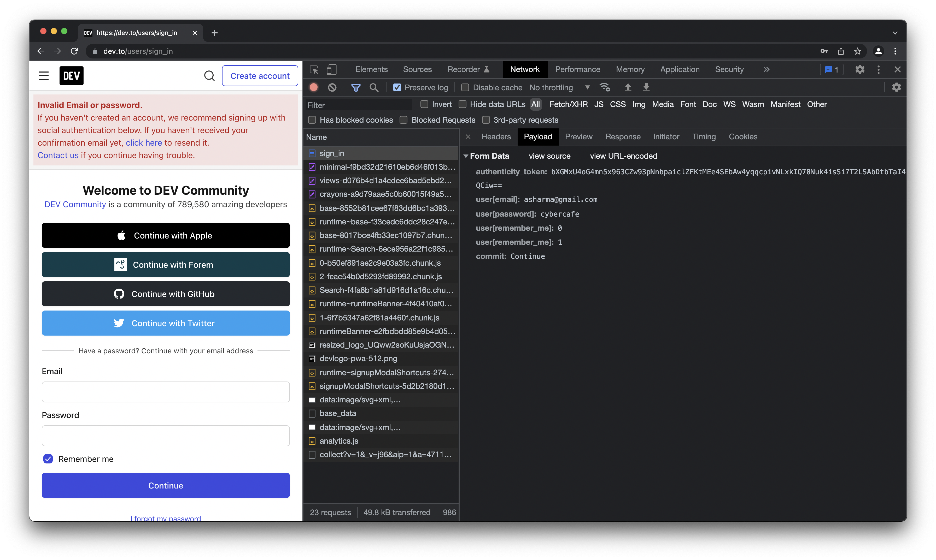Click Continue with GitHub
The width and height of the screenshot is (936, 560).
point(166,294)
